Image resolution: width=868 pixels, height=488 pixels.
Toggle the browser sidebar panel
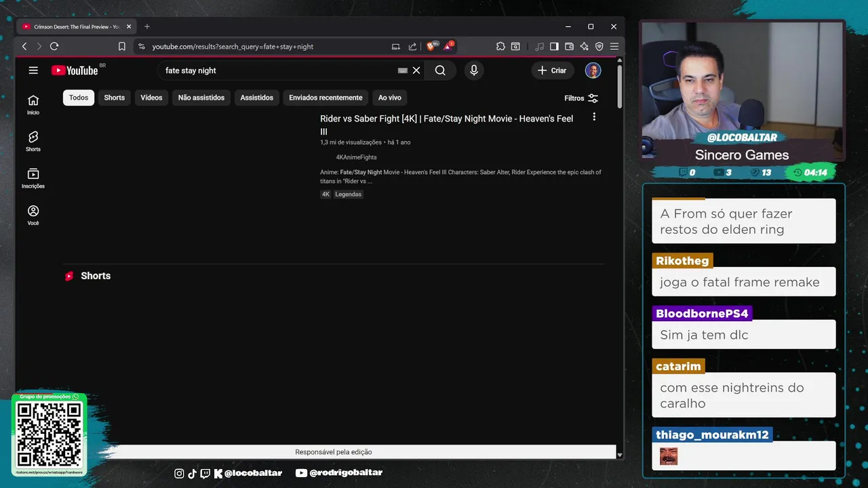[554, 46]
